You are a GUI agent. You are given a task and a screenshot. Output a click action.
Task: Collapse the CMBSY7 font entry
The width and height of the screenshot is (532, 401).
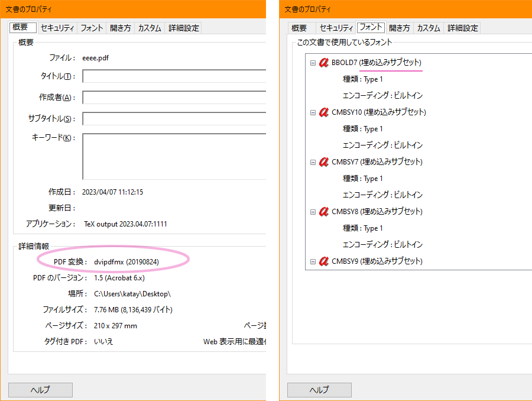point(312,161)
